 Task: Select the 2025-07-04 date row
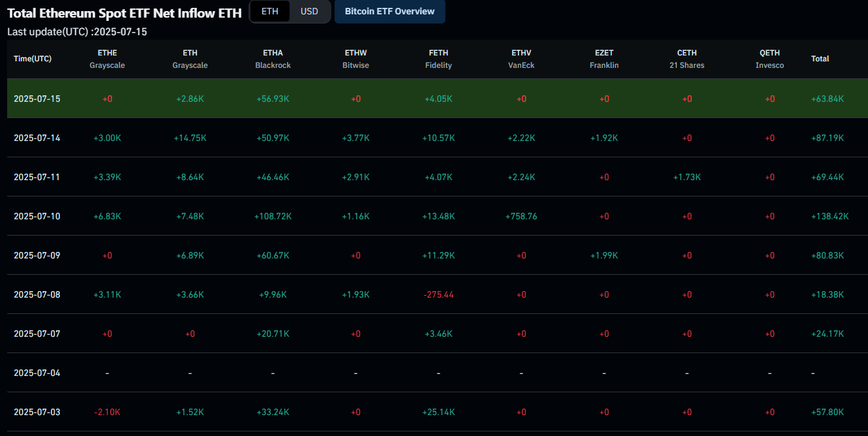tap(37, 373)
